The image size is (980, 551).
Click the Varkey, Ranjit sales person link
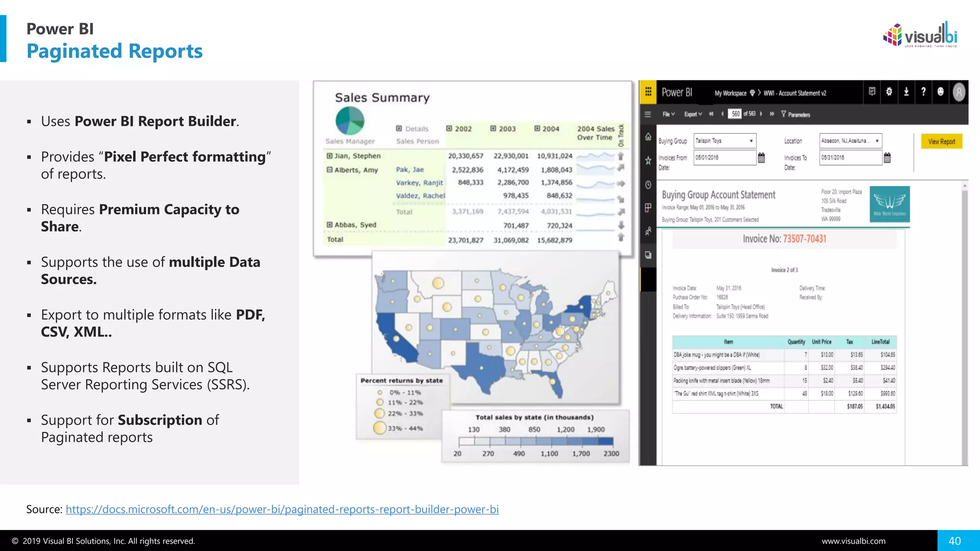tap(420, 183)
